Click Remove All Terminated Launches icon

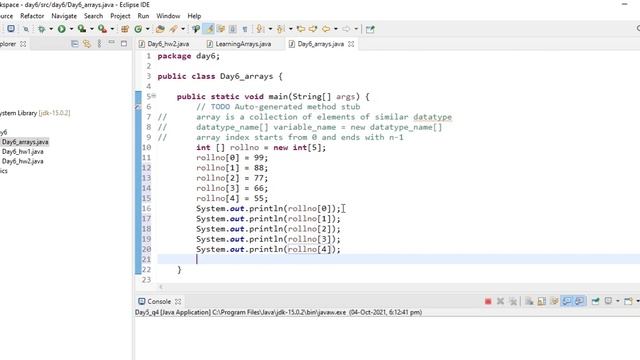click(513, 301)
